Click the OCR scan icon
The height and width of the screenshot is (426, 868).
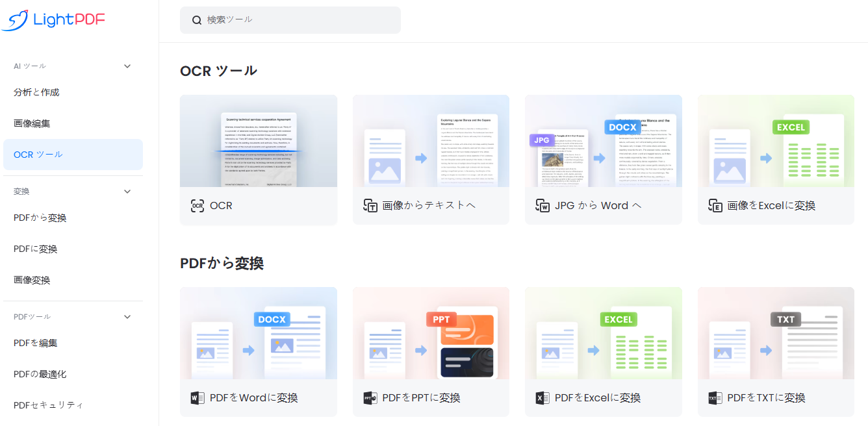point(198,206)
